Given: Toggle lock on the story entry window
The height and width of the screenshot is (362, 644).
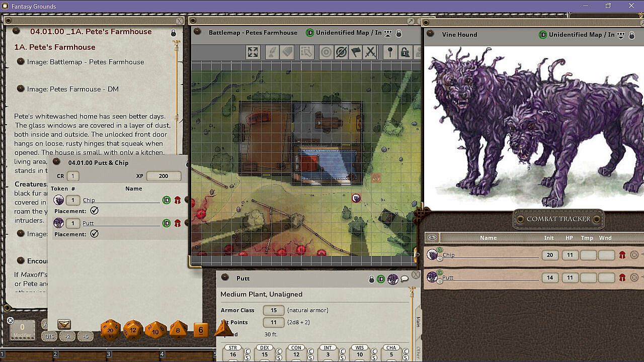Looking at the screenshot, I should coord(174,33).
